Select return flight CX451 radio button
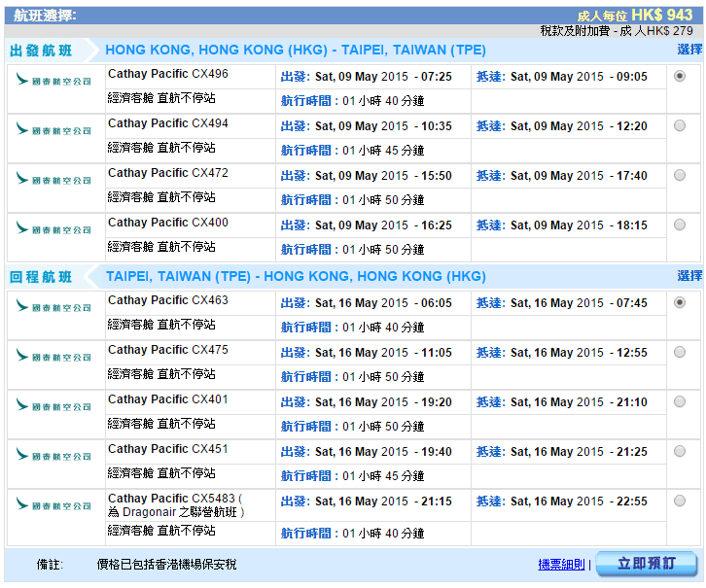The height and width of the screenshot is (588, 706). [679, 451]
